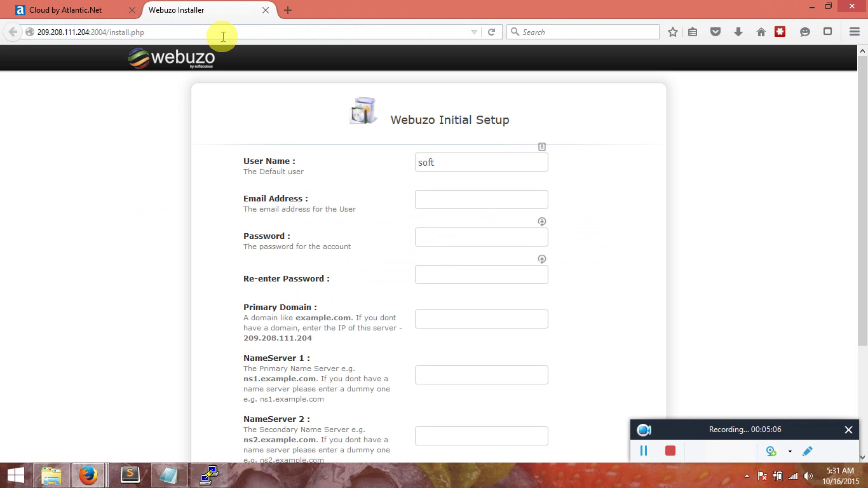868x488 pixels.
Task: Click the 'NameServer 1 :' label
Action: 277,358
